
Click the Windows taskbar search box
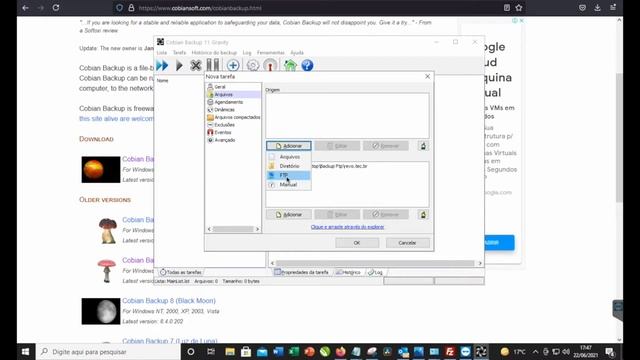(108, 352)
